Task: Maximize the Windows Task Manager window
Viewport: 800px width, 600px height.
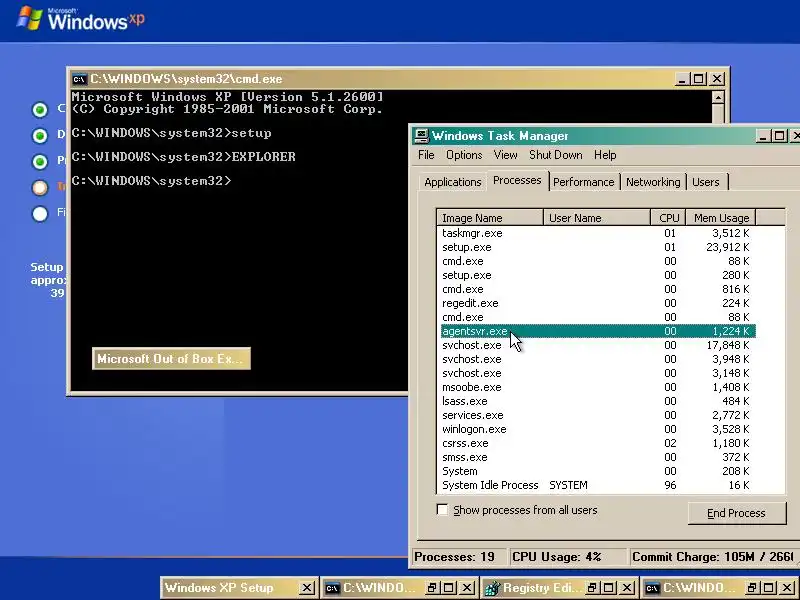Action: click(x=779, y=136)
